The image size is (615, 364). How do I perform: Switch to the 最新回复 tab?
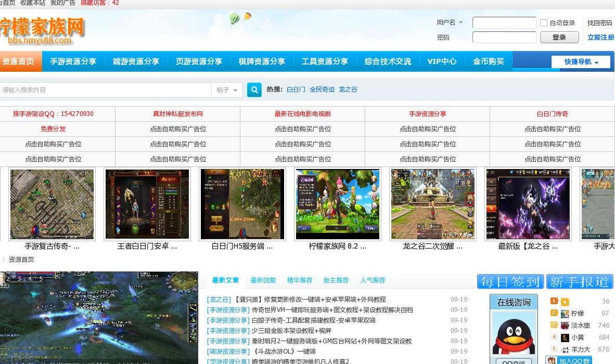pyautogui.click(x=263, y=280)
